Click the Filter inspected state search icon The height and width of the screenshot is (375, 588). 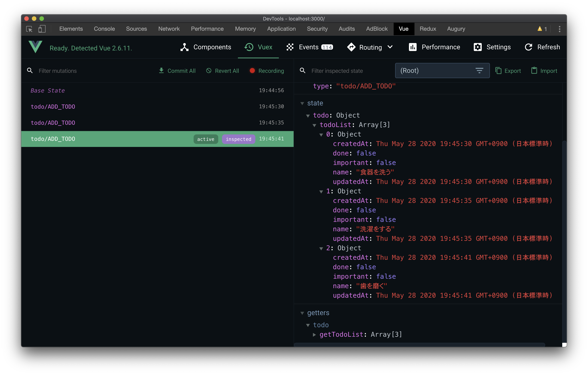pos(303,71)
